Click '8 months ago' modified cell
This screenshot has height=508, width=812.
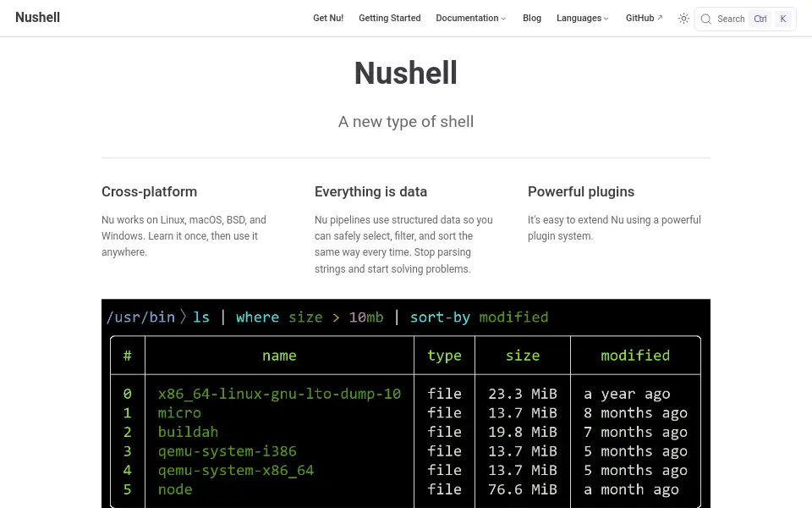click(635, 413)
